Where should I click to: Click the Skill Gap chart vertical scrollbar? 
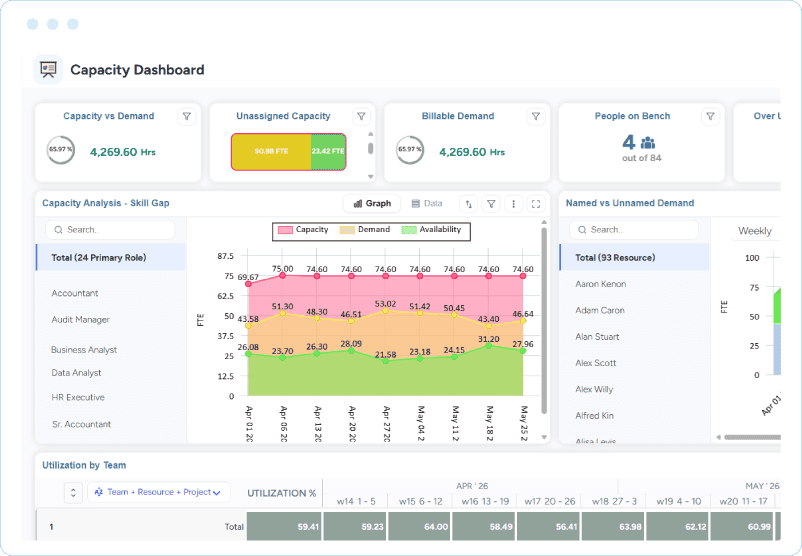[544, 320]
